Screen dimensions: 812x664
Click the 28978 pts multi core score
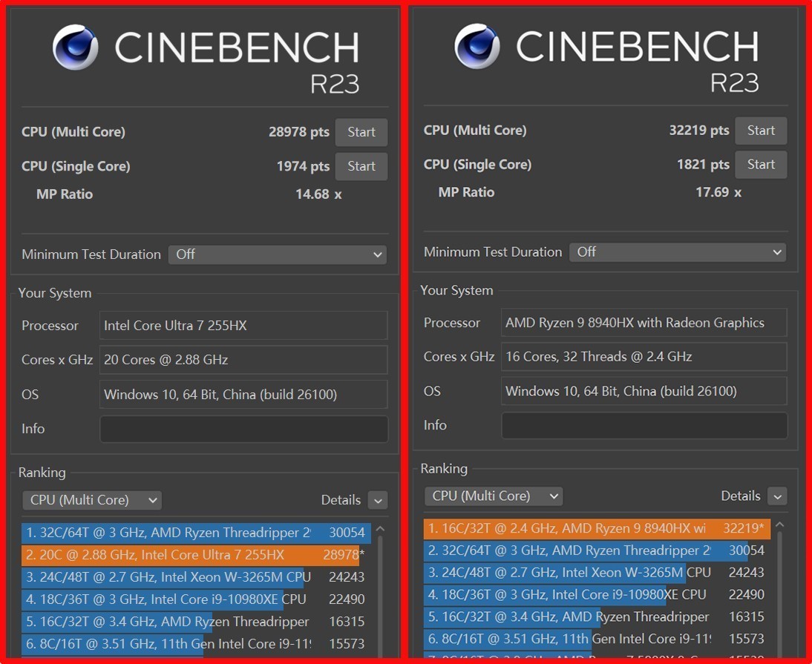299,132
